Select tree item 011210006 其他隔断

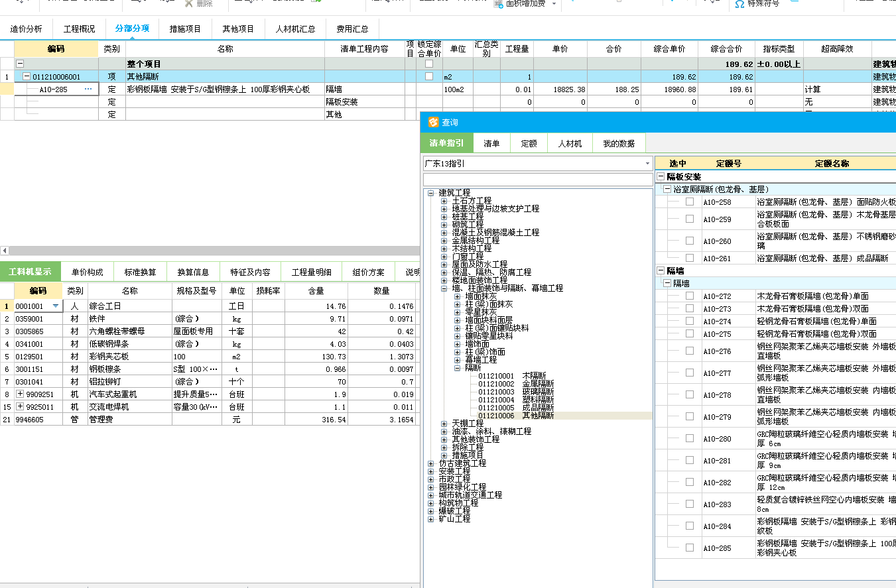[x=516, y=416]
